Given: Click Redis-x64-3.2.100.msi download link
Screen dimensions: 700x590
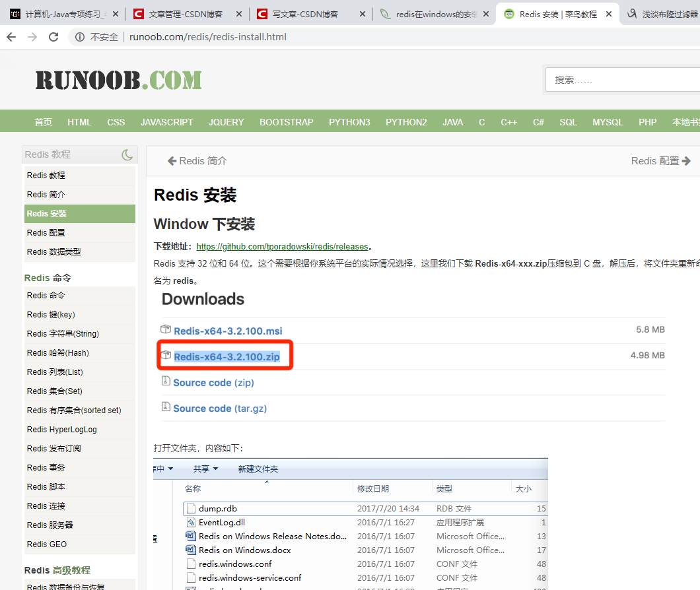Looking at the screenshot, I should 228,331.
